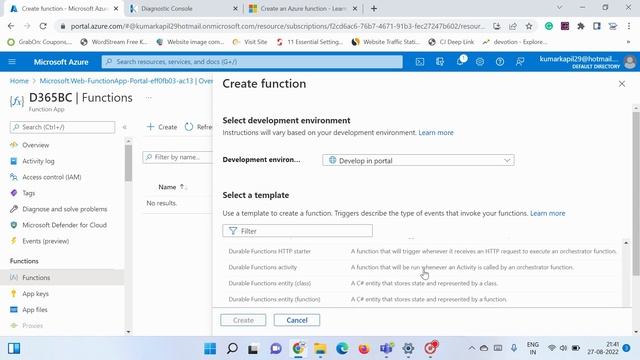This screenshot has height=360, width=640.
Task: Open File Explorer from taskbar
Action: 320,349
